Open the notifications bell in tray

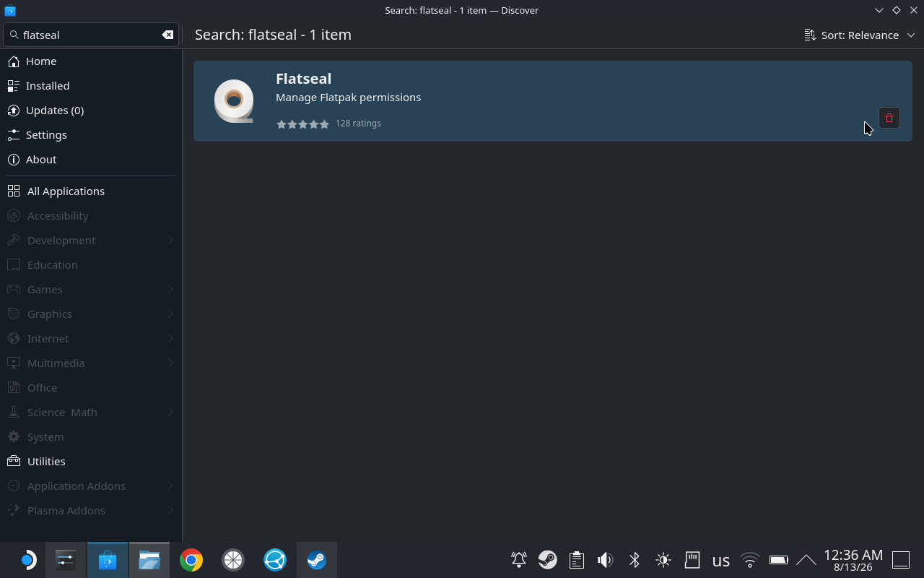pyautogui.click(x=519, y=560)
